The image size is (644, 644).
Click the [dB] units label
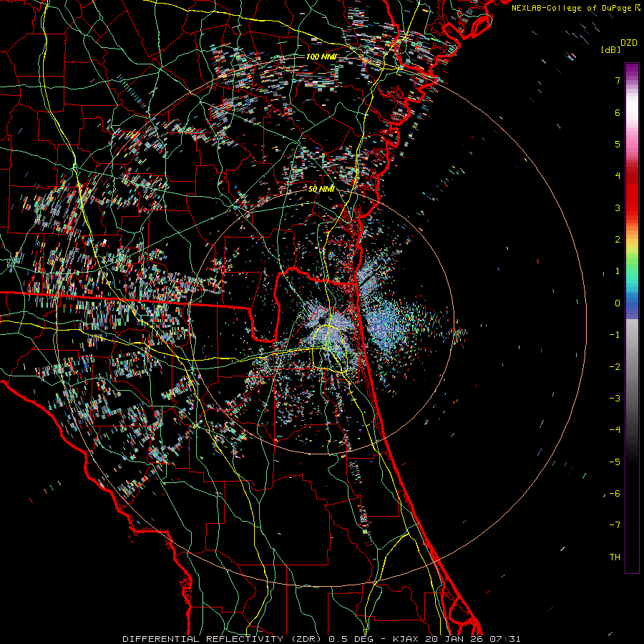pyautogui.click(x=610, y=49)
